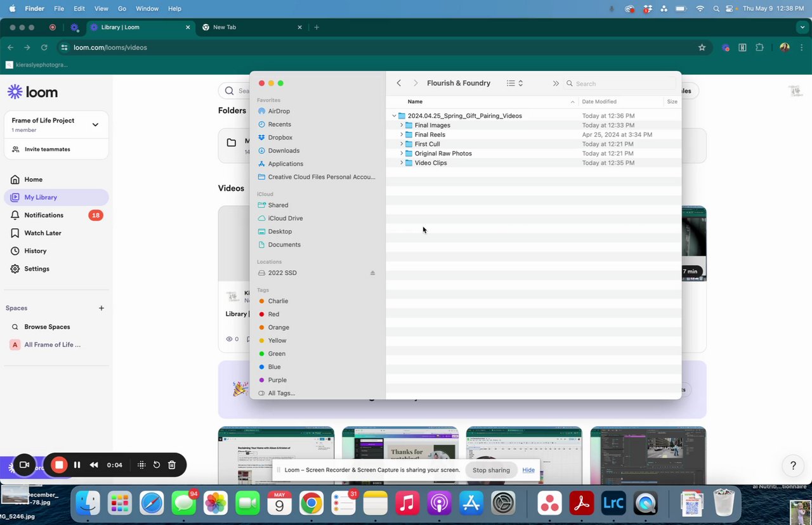This screenshot has height=525, width=812.
Task: Open Frame of Life Project workspace switcher
Action: (56, 125)
